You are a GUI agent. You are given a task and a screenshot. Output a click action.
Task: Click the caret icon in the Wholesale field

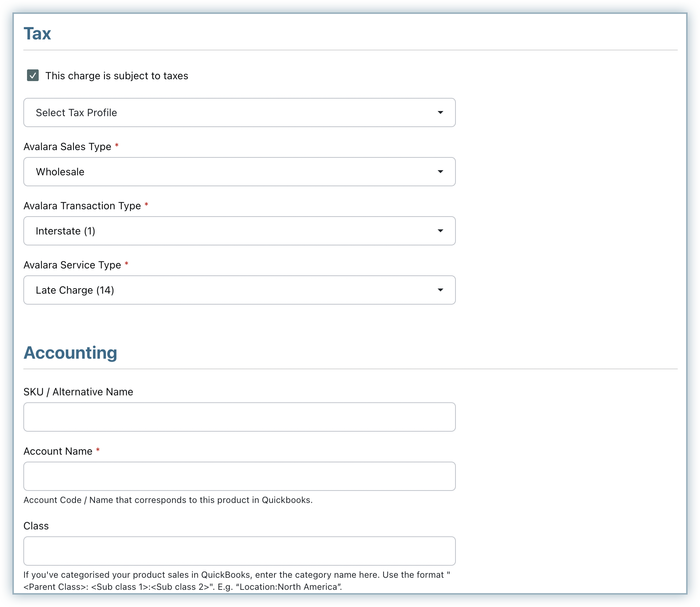(440, 172)
